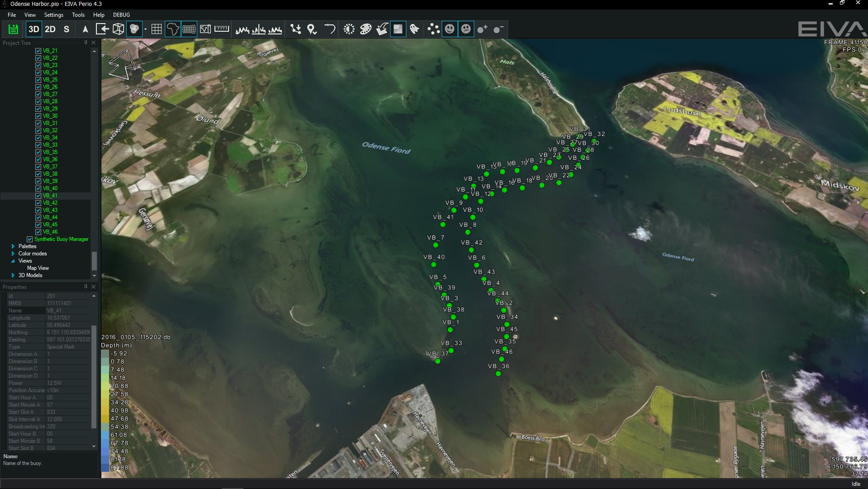Viewport: 868px width, 489px height.
Task: Switch to 2D view mode
Action: 50,29
